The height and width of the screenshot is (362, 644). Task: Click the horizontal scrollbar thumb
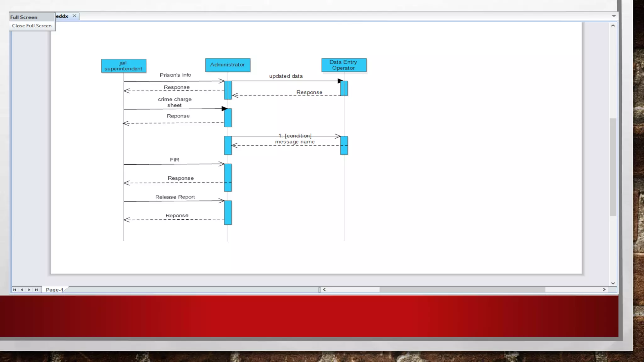click(462, 289)
